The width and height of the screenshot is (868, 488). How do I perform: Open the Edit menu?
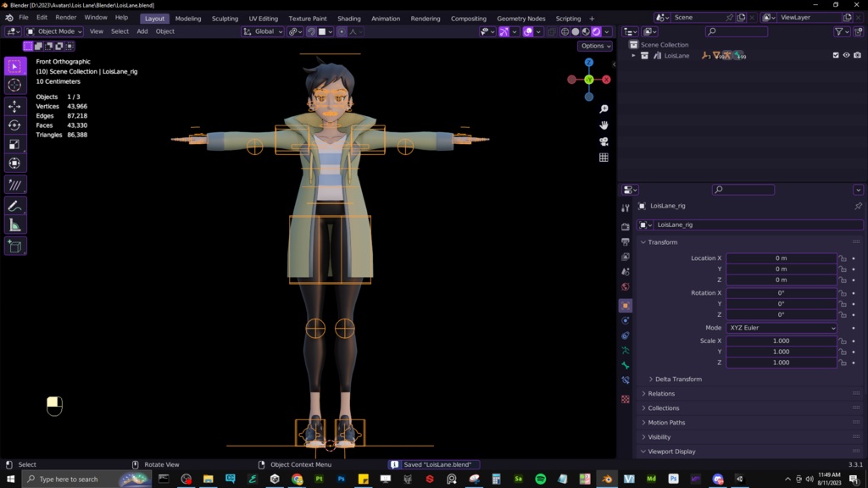[41, 17]
